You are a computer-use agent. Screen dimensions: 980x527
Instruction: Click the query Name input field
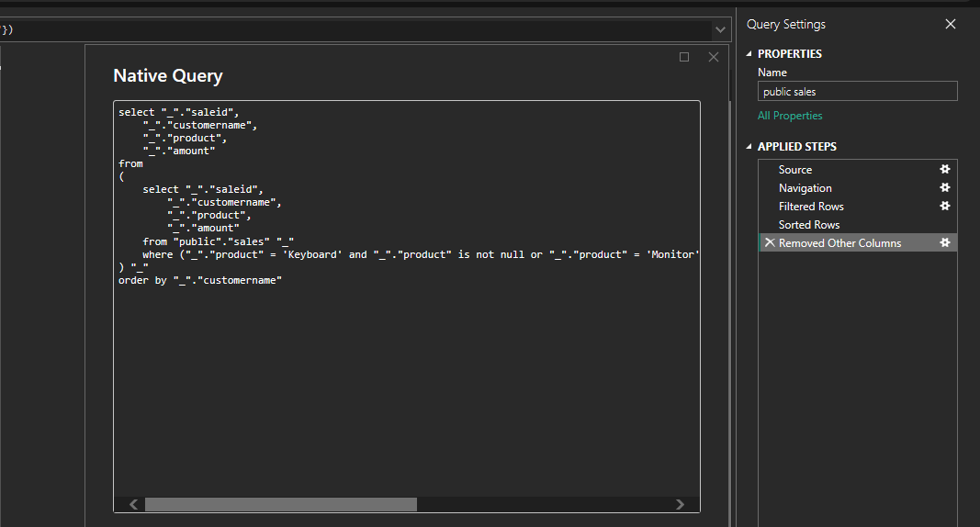(x=857, y=92)
